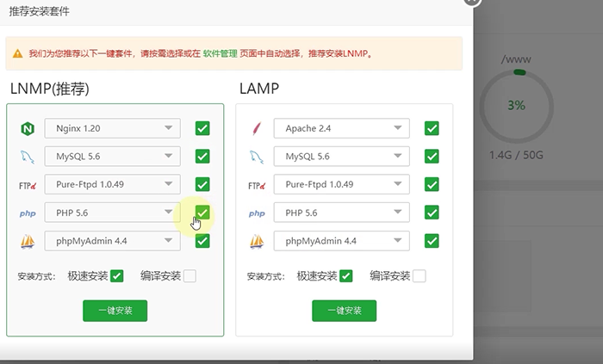This screenshot has width=603, height=364.
Task: Click the 1.4G / 50G disk label
Action: [516, 155]
